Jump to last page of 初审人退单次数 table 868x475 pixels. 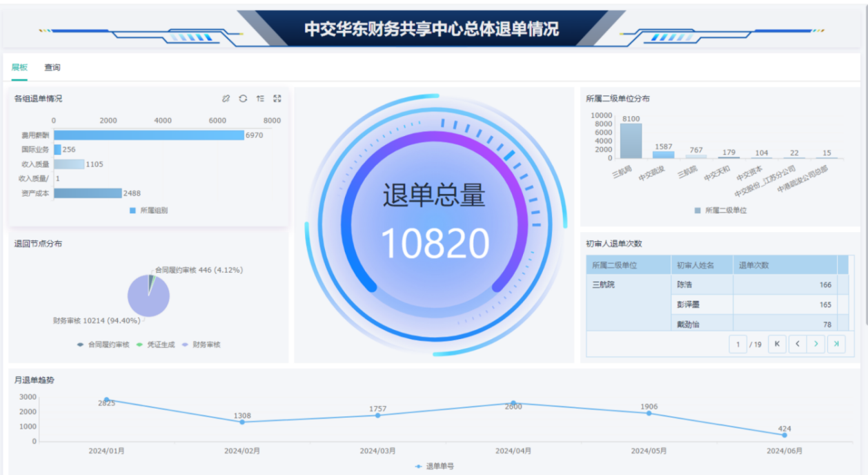tap(836, 344)
